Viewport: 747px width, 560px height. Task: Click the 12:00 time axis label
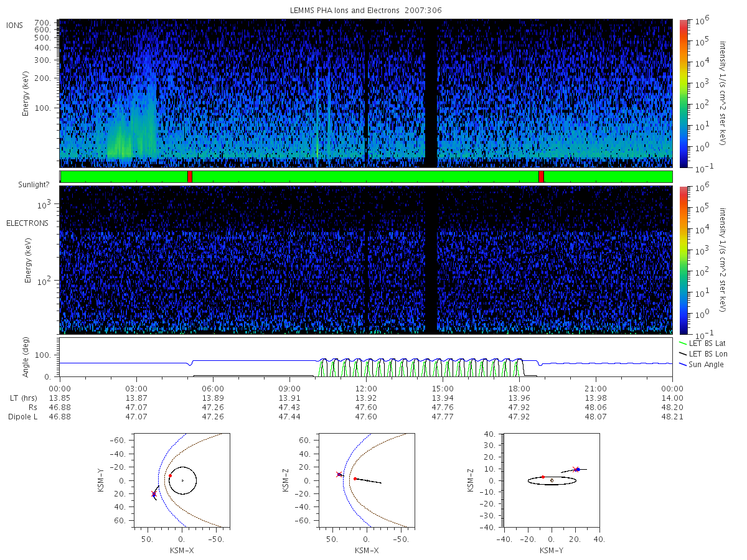click(x=366, y=388)
